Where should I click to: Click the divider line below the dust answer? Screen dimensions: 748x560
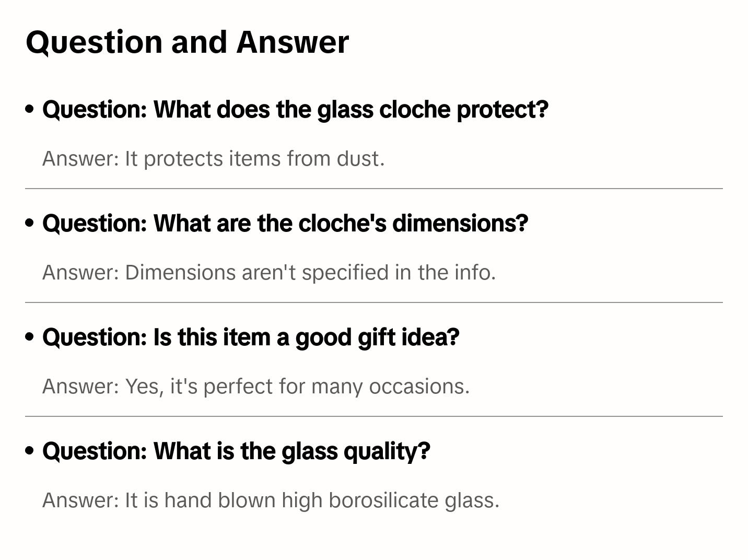coord(374,189)
